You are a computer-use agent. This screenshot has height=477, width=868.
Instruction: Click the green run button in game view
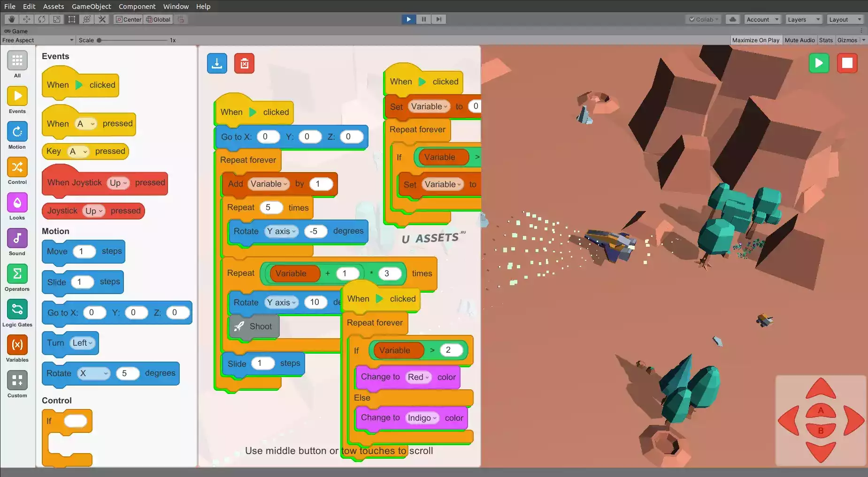coord(819,63)
